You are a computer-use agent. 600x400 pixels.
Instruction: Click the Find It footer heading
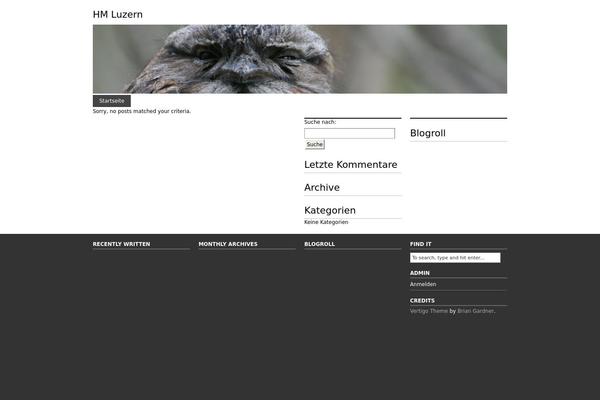421,244
